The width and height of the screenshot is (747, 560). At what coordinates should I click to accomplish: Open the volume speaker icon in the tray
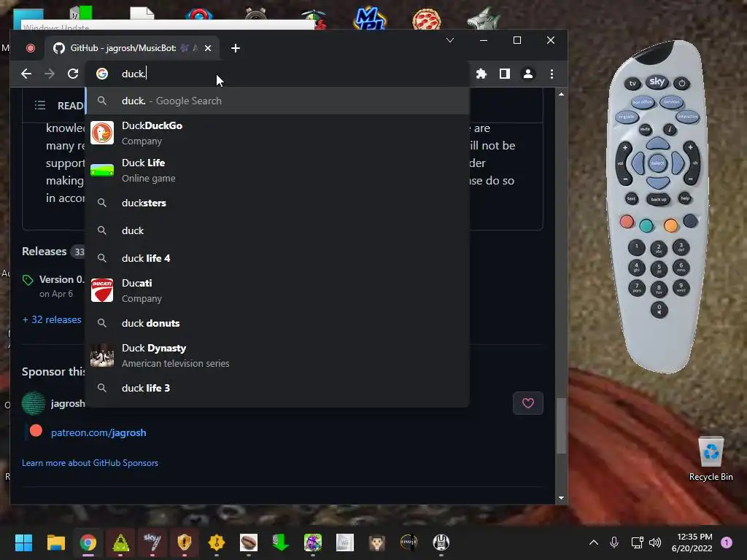(x=655, y=542)
